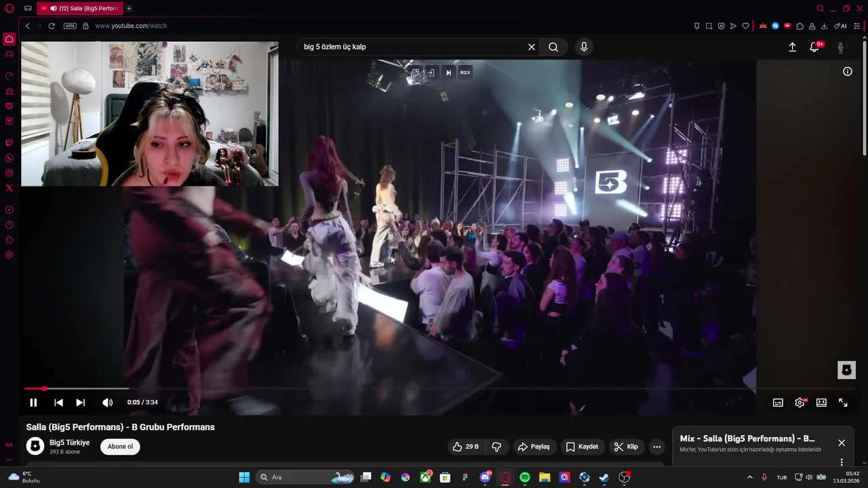Screen dimensions: 868x488
Task: Open the Opera main menu logo
Action: 9,8
